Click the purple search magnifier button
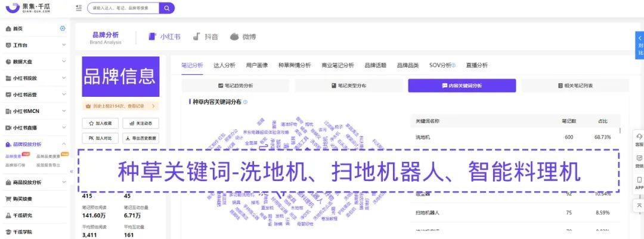Image resolution: width=644 pixels, height=239 pixels. [166, 8]
